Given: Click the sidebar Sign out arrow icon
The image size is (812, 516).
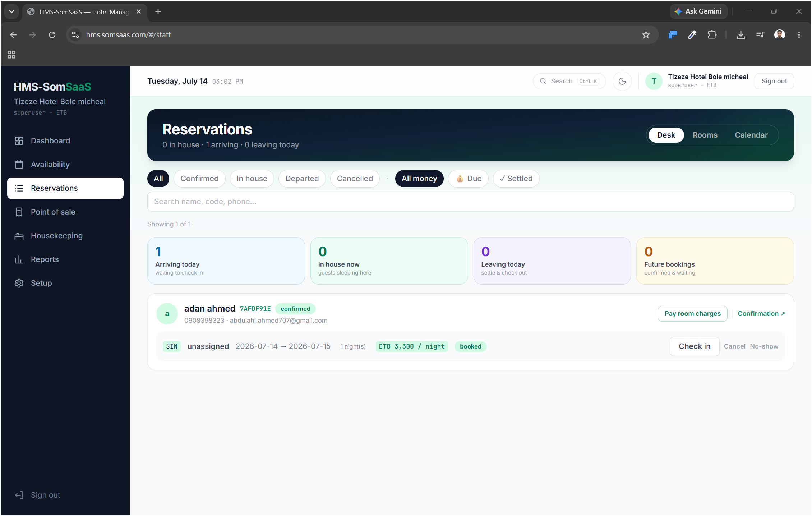Looking at the screenshot, I should click(x=19, y=495).
